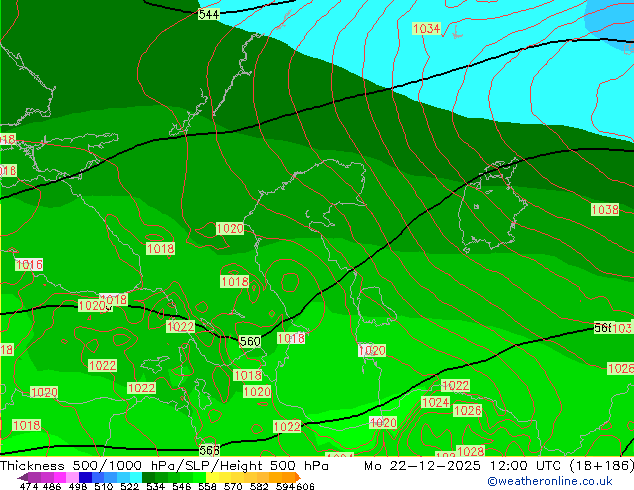Select the magenta legend swatch above 486
Viewport: 634px width, 490px height.
[x=60, y=477]
